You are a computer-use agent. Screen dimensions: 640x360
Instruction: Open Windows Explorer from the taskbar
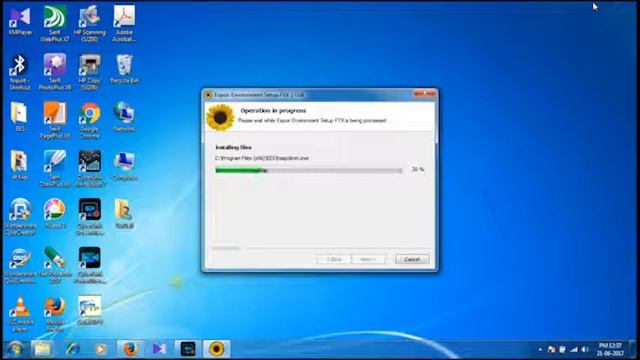42,349
